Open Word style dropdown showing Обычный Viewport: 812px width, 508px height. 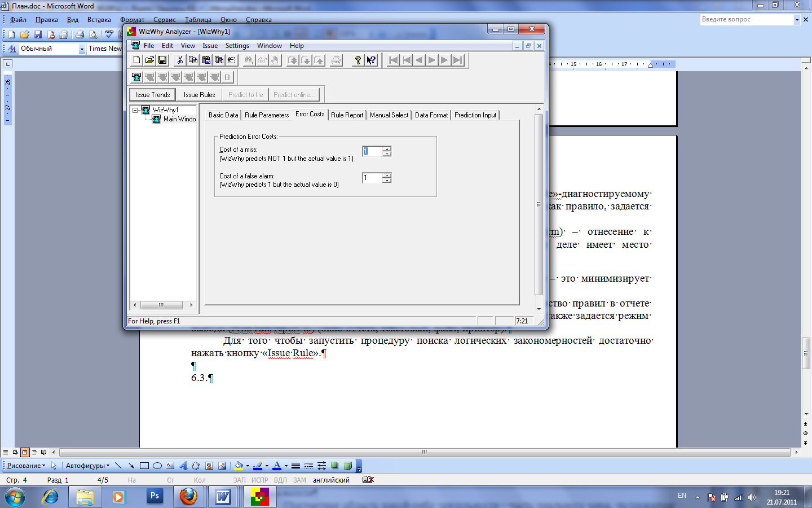pos(82,49)
